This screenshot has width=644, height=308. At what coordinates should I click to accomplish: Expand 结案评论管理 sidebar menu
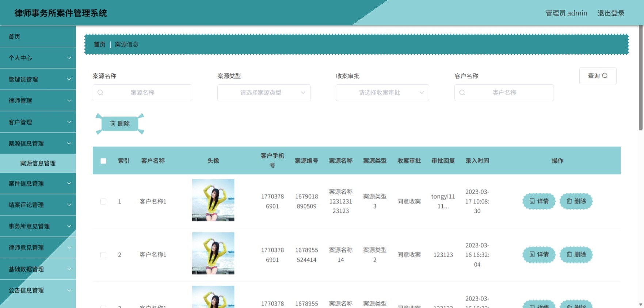coord(38,205)
